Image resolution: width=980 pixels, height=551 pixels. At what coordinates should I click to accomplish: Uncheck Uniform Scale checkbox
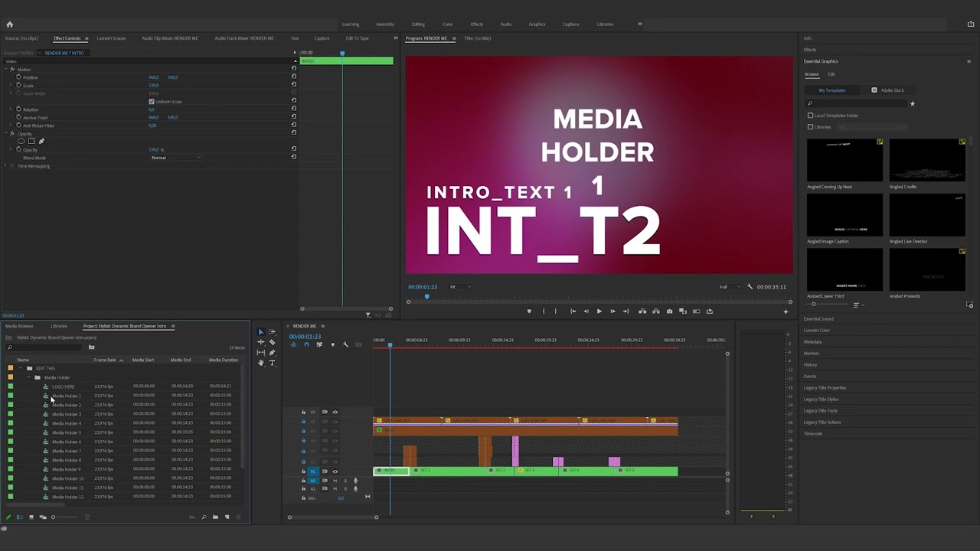(x=152, y=102)
